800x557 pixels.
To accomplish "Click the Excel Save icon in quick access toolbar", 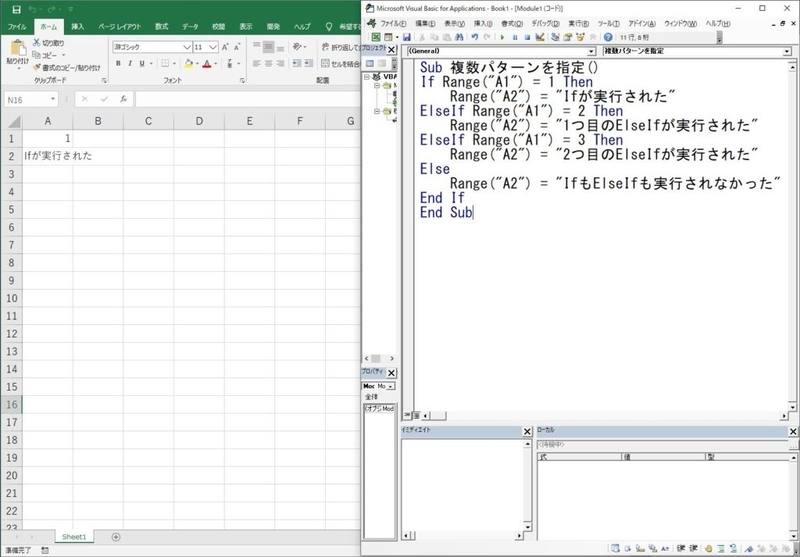I will click(x=16, y=9).
